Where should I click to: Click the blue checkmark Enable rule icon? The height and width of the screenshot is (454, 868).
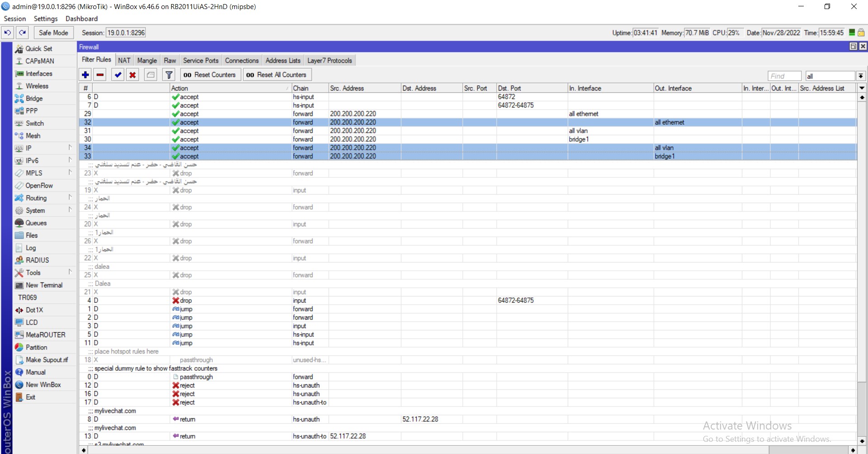(118, 75)
